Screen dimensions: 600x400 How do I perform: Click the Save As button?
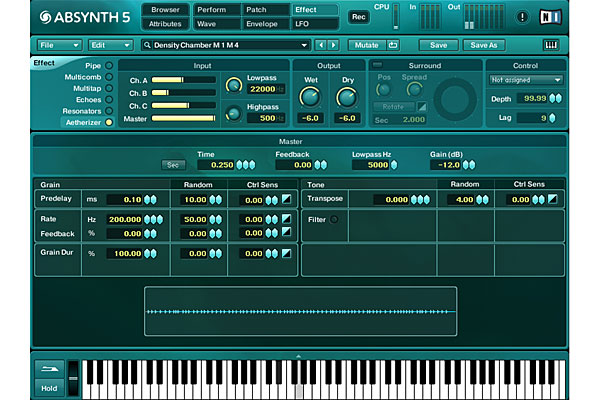pyautogui.click(x=484, y=45)
